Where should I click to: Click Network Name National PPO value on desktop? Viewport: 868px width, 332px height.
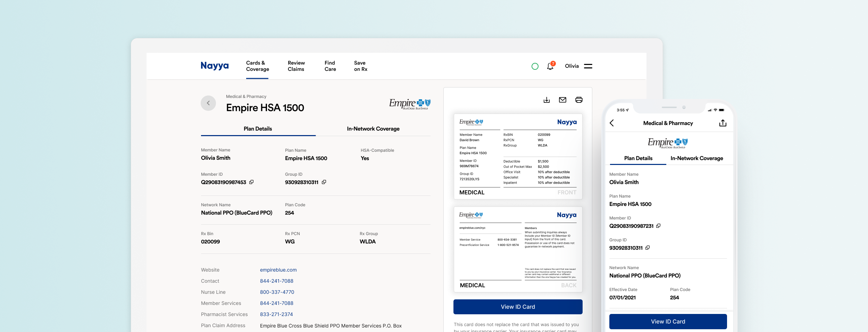[236, 213]
